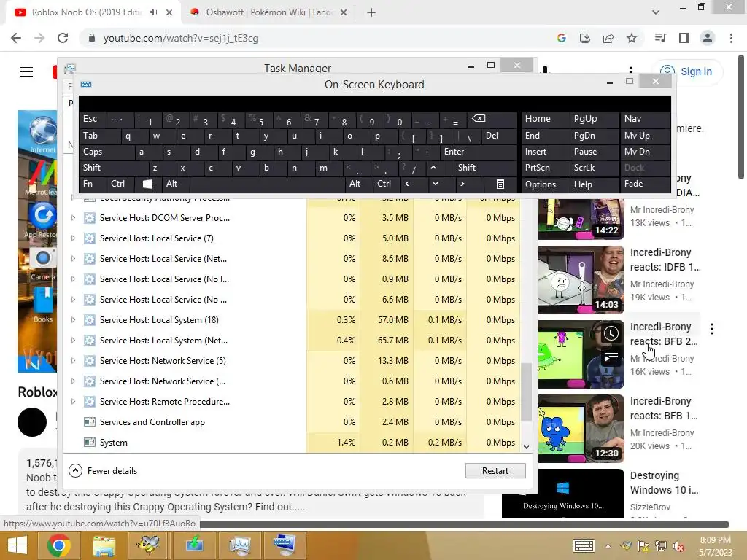The image size is (747, 560).
Task: Sign in to YouTube
Action: tap(687, 71)
